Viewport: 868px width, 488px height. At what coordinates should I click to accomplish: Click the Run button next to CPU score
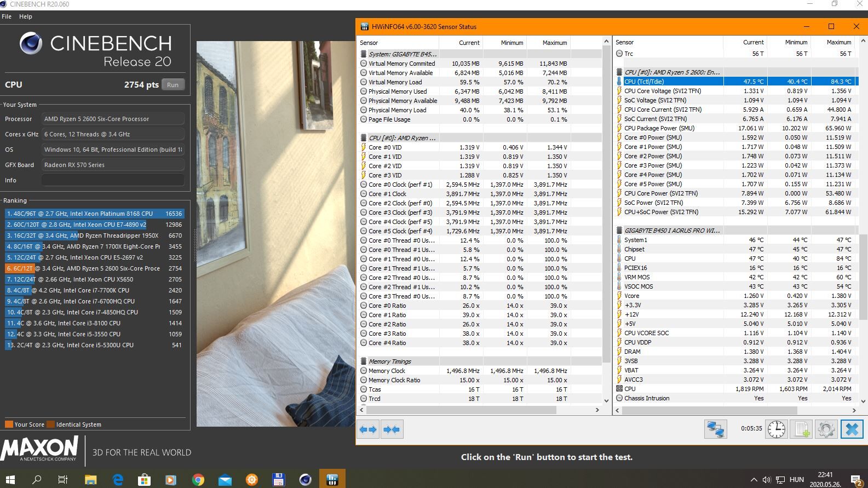tap(173, 85)
